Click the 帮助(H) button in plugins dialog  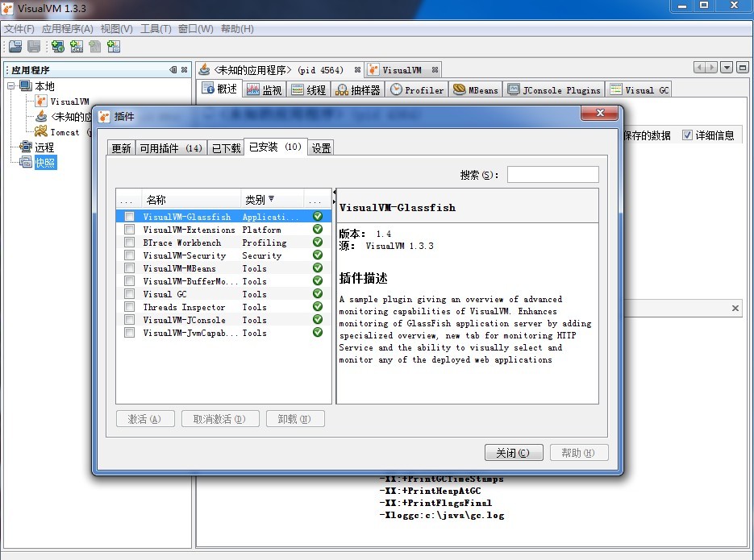579,452
